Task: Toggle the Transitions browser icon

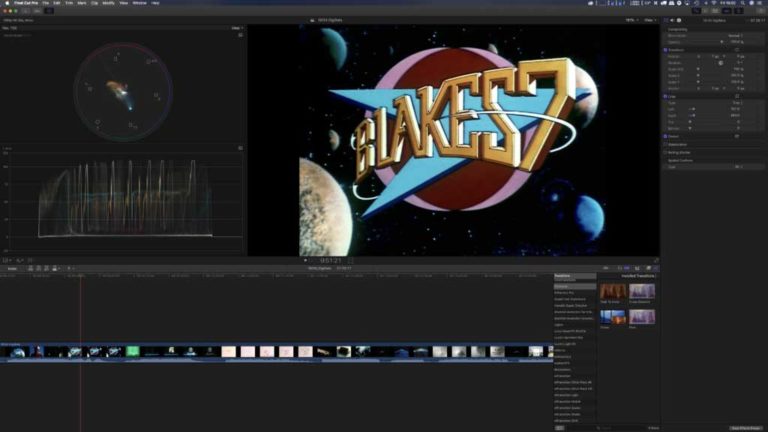Action: click(656, 268)
